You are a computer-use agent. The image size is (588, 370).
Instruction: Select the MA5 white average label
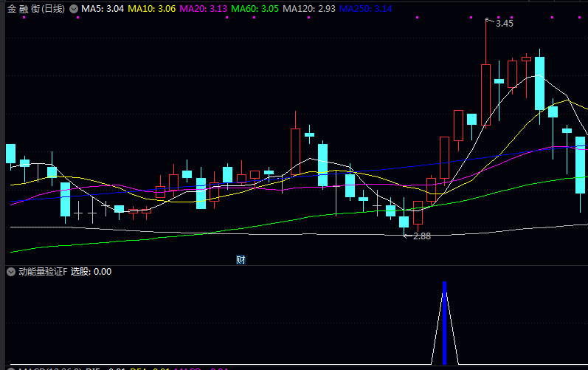pos(103,8)
